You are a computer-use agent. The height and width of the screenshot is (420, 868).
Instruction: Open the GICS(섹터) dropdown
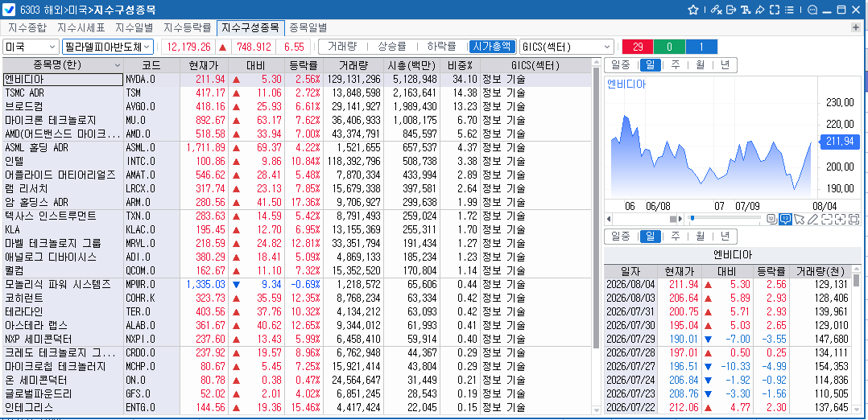pos(566,47)
